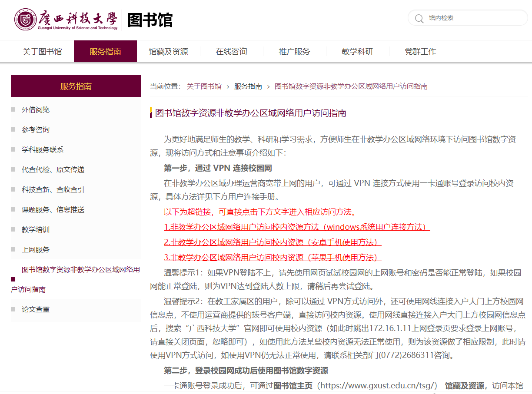Open the 党群工作 menu
The height and width of the screenshot is (394, 532).
(420, 52)
